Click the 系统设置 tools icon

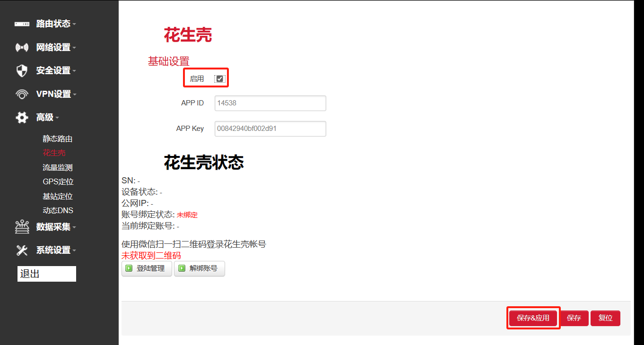[x=22, y=250]
